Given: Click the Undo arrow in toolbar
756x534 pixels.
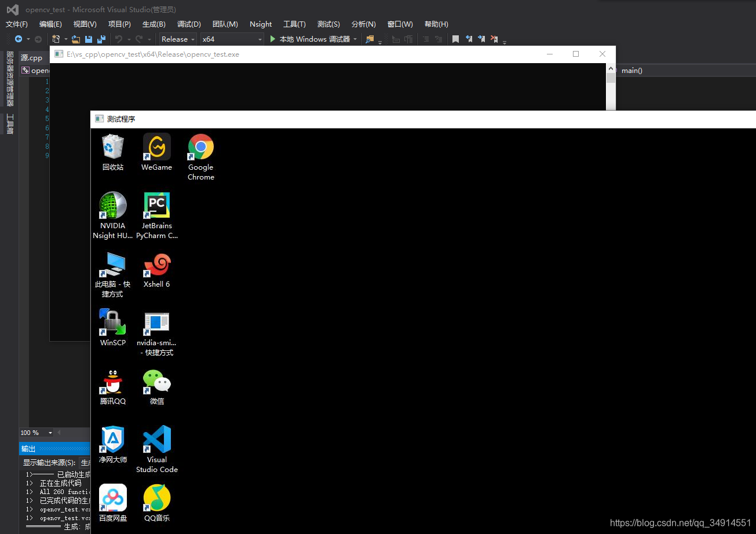Looking at the screenshot, I should click(119, 39).
